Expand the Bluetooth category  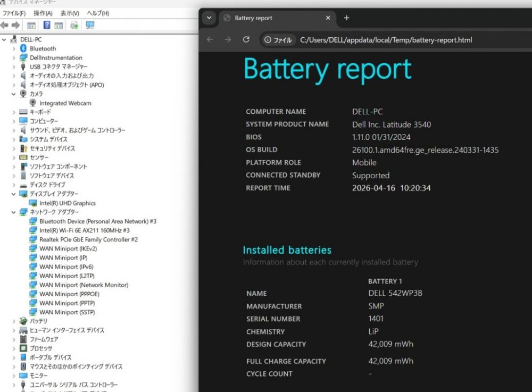(x=14, y=48)
